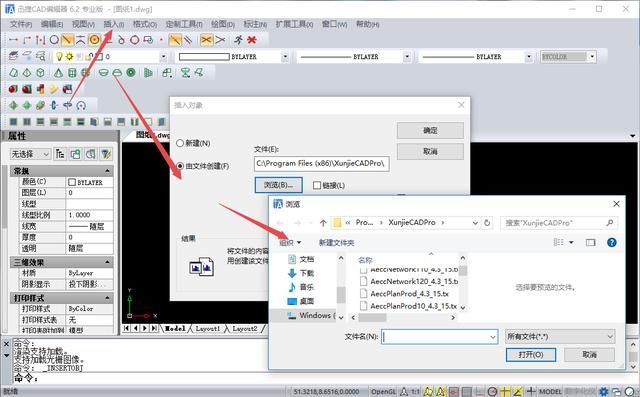Click the sun freeze-layer icon
The image size is (640, 397).
(x=69, y=56)
